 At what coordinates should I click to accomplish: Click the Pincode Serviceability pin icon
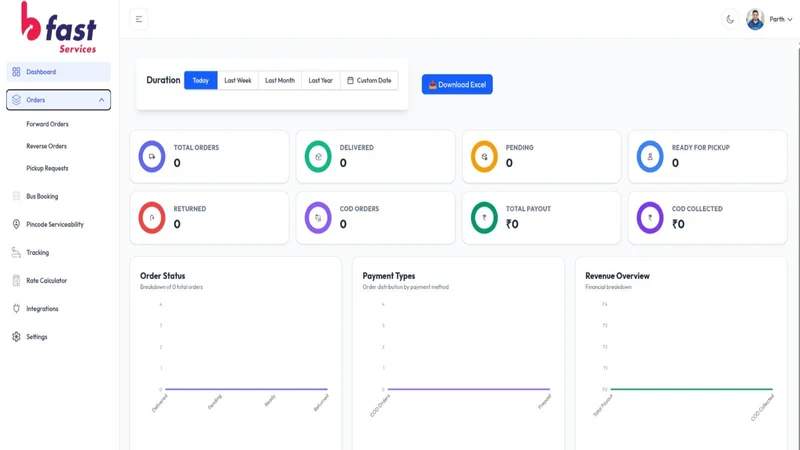pos(16,224)
